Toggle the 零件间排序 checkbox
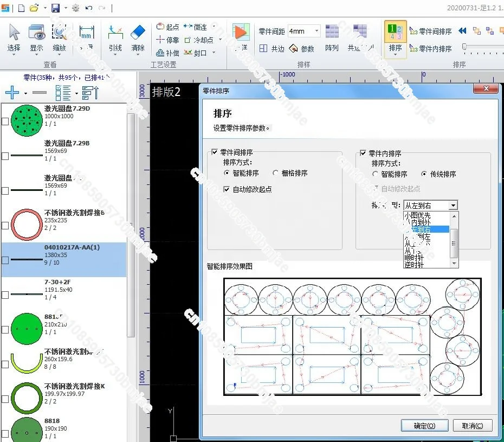The height and width of the screenshot is (442, 504). pos(215,152)
